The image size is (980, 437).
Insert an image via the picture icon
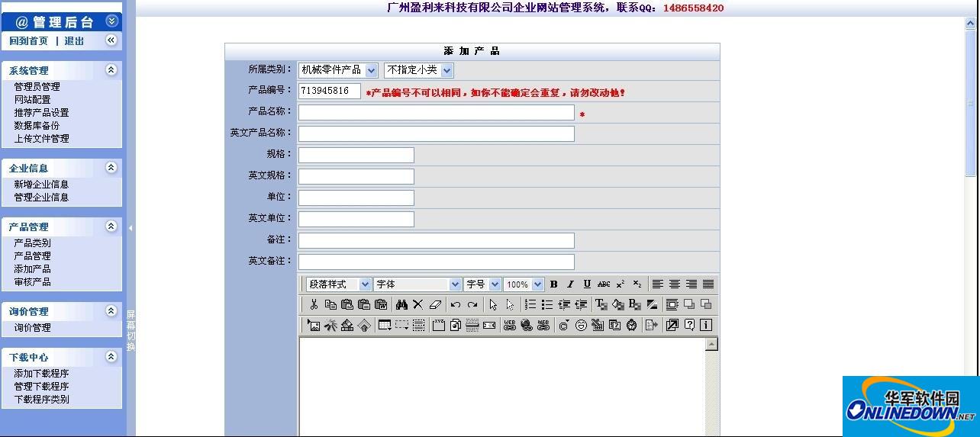coord(314,325)
